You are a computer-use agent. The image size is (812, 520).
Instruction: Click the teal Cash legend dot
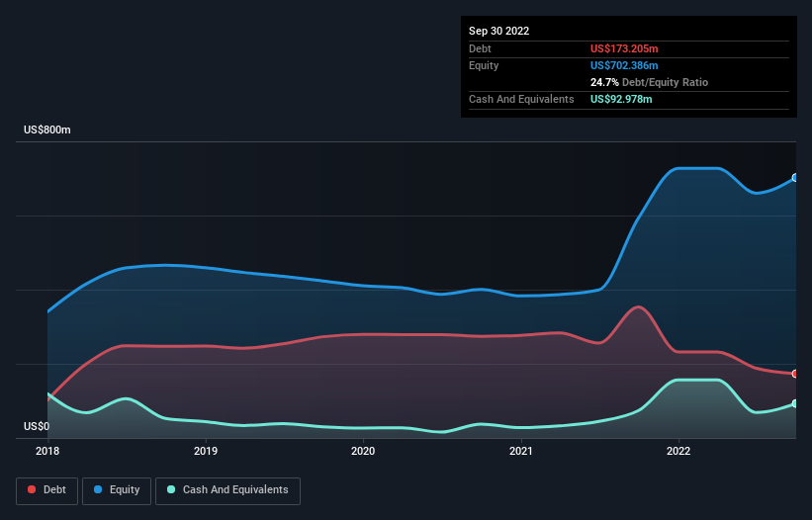[x=171, y=489]
